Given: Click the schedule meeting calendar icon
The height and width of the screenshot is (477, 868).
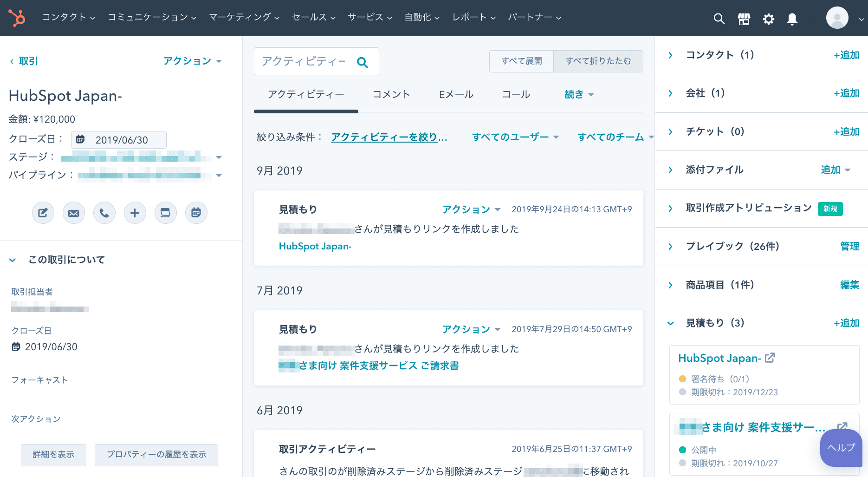Looking at the screenshot, I should coord(196,213).
